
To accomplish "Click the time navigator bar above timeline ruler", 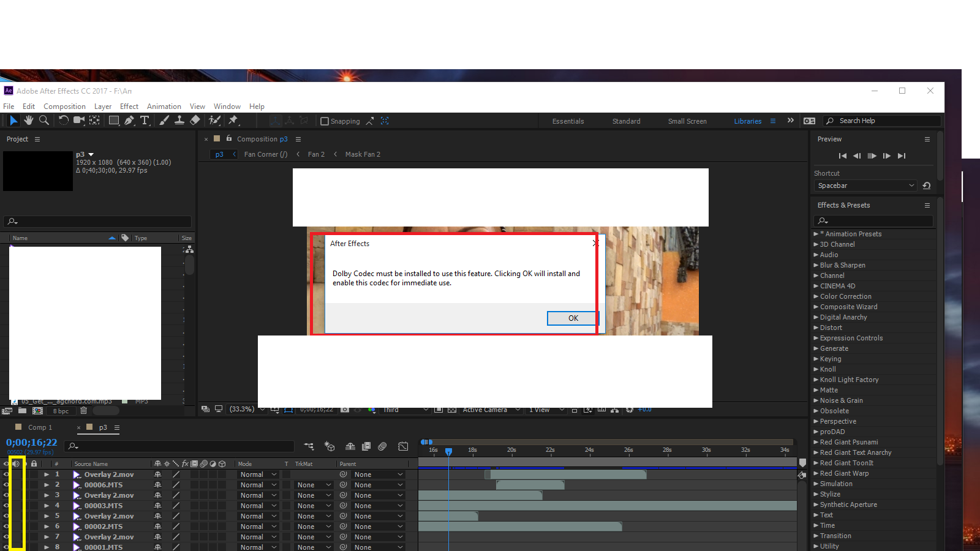I will pyautogui.click(x=606, y=441).
